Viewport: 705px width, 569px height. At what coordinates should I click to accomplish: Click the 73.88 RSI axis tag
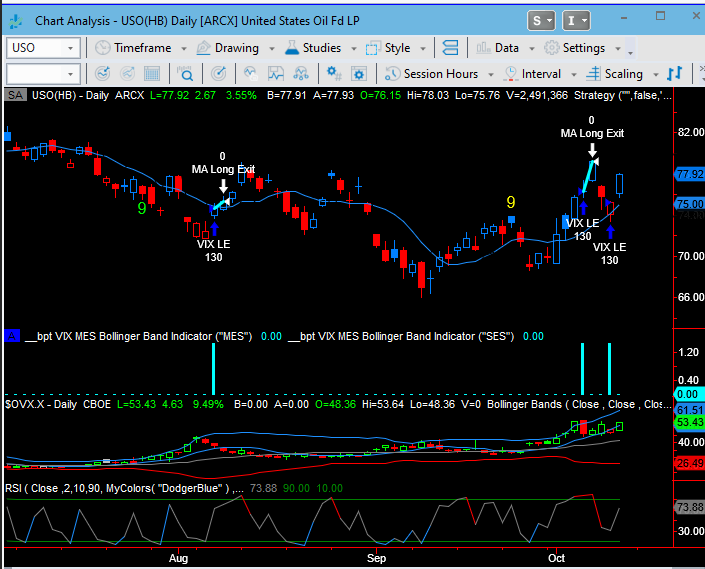pyautogui.click(x=689, y=507)
